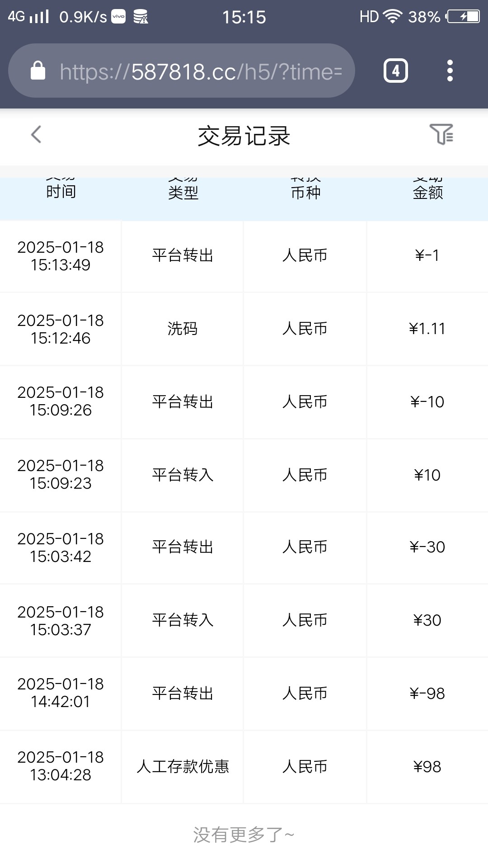Select the 类型 column header
The width and height of the screenshot is (488, 868).
click(x=183, y=193)
